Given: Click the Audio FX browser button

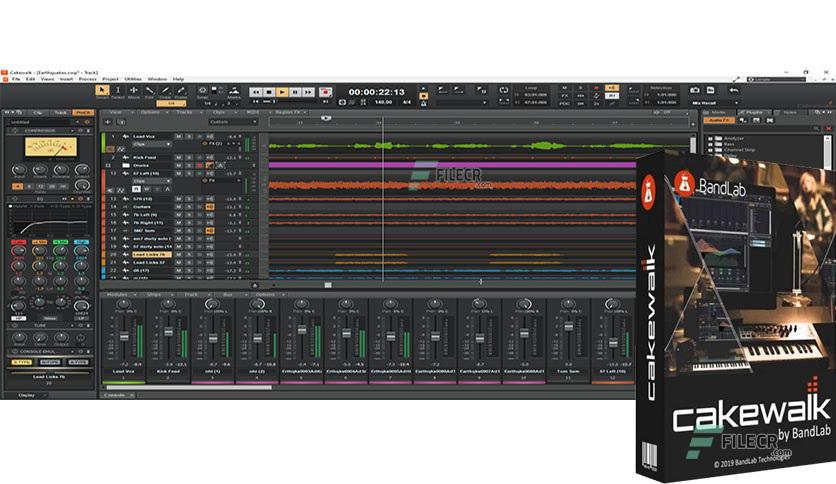Looking at the screenshot, I should [x=719, y=120].
